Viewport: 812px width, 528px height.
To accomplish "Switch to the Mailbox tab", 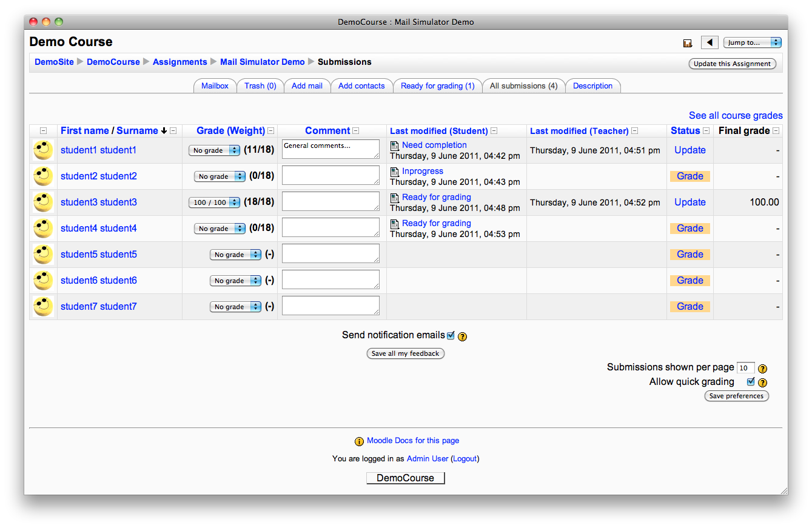I will (215, 86).
